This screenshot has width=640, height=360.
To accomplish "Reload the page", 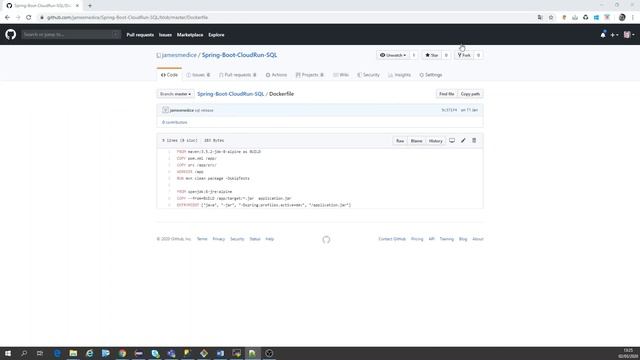I will [x=29, y=18].
